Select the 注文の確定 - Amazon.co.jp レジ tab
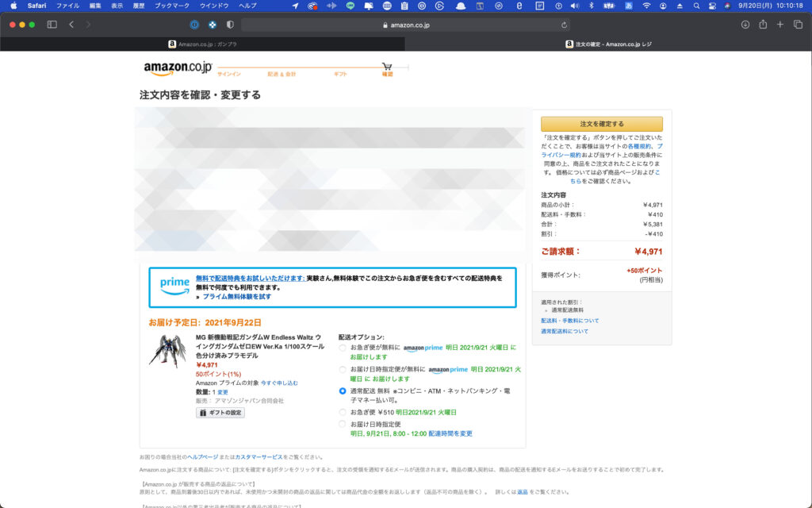This screenshot has height=508, width=812. click(x=608, y=44)
